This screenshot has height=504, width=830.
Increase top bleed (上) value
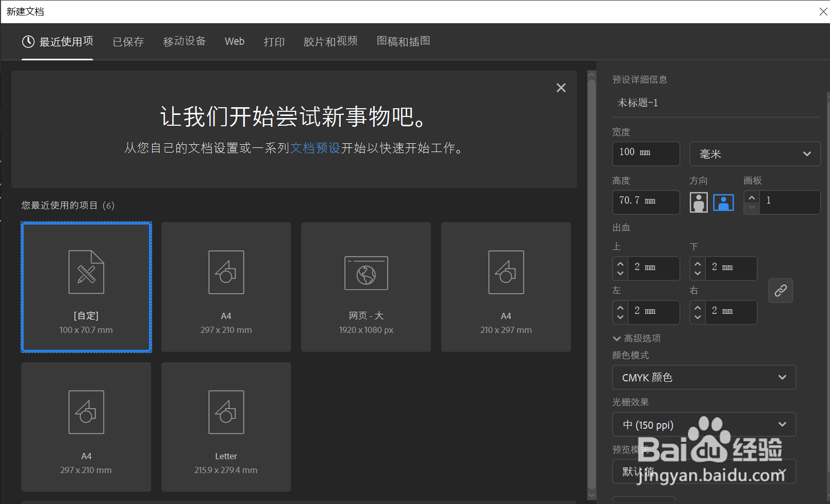(x=620, y=264)
